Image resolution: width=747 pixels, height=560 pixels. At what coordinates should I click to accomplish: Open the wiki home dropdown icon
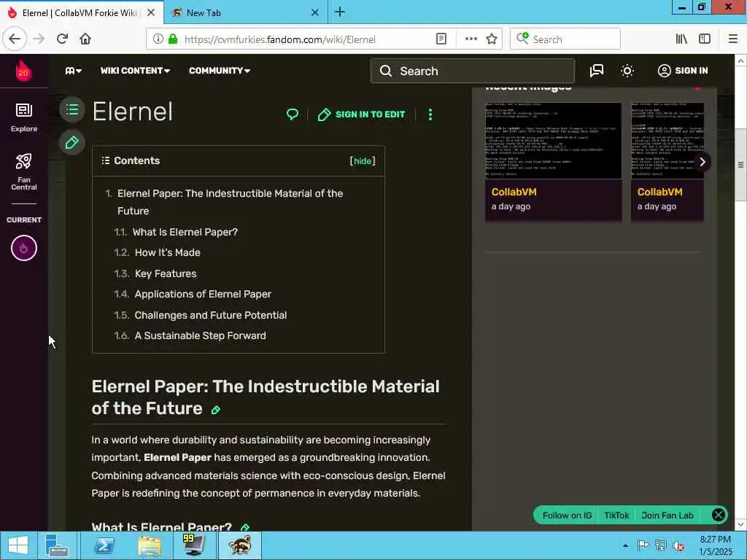[74, 71]
